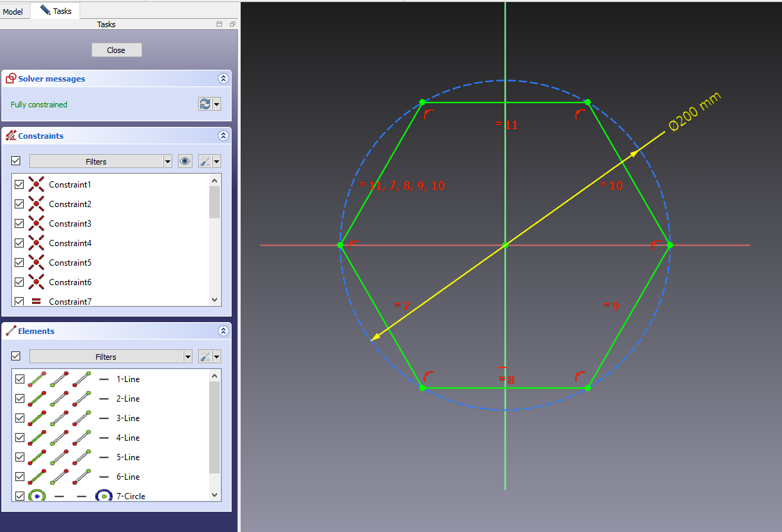This screenshot has width=782, height=532.
Task: Uncheck the 3-Line checkbox
Action: (18, 418)
